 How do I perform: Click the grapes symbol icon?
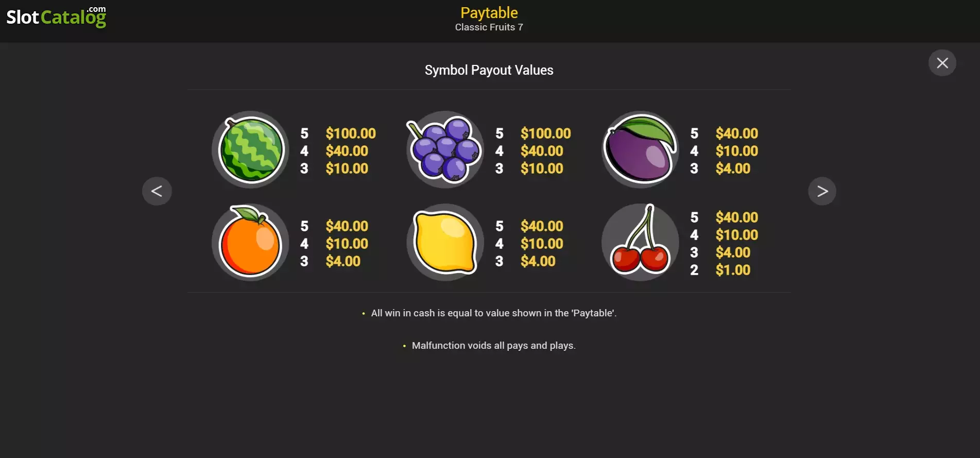click(x=445, y=150)
